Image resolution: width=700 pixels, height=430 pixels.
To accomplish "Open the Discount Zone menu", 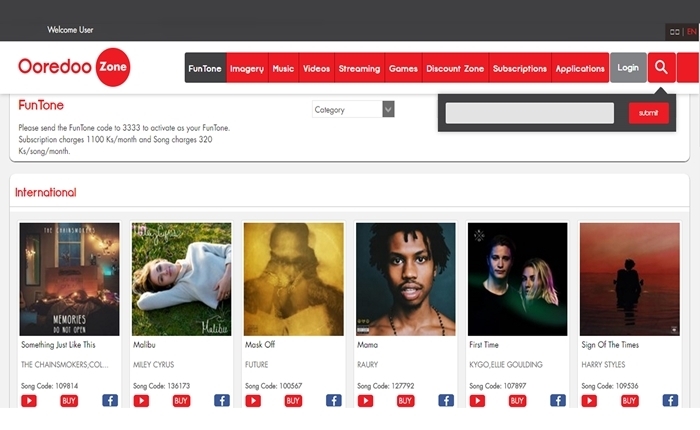I will coord(455,68).
